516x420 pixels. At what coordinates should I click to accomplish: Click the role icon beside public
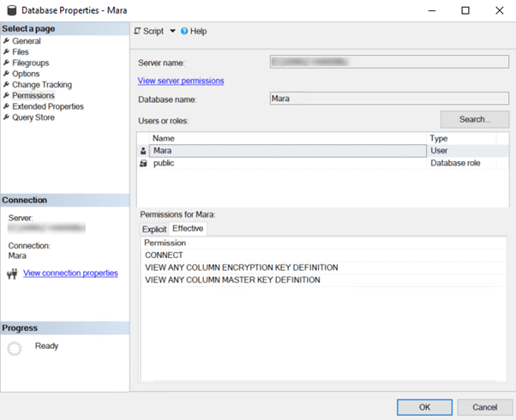pos(143,163)
